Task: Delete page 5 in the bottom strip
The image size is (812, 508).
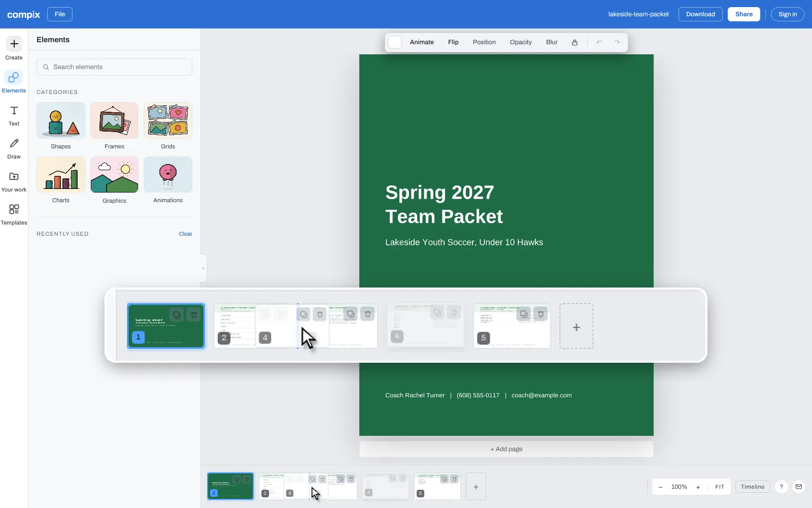Action: [455, 479]
